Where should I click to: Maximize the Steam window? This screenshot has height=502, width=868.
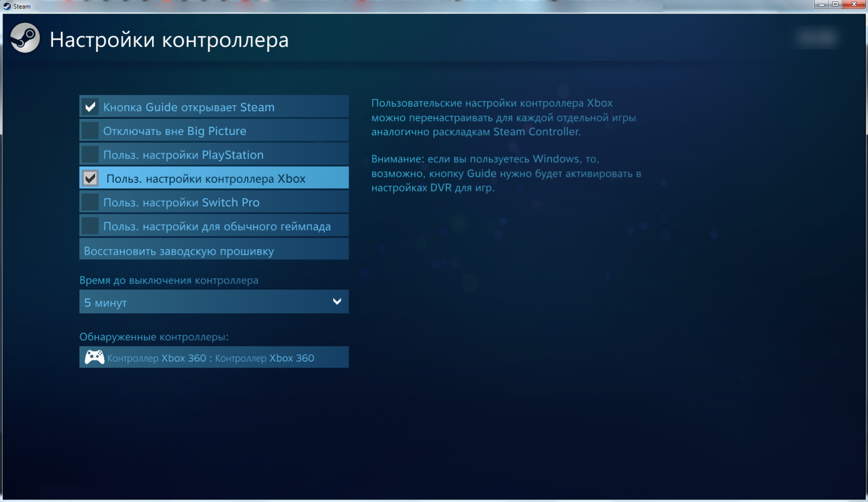pos(835,5)
